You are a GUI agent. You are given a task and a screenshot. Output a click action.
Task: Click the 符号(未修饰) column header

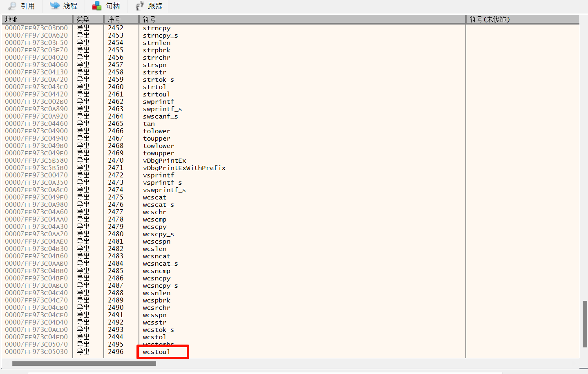pyautogui.click(x=522, y=19)
